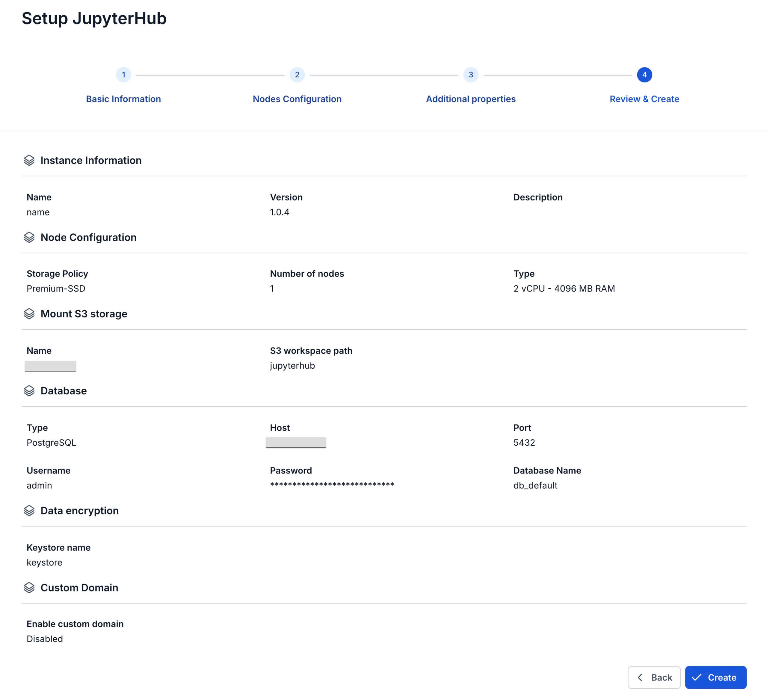Click the instance name value 'name'
Image resolution: width=767 pixels, height=700 pixels.
click(38, 212)
